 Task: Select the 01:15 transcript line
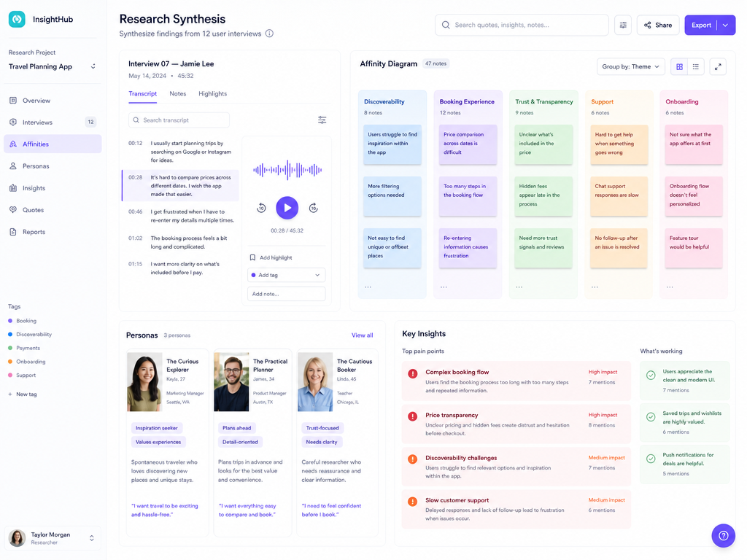(x=180, y=268)
